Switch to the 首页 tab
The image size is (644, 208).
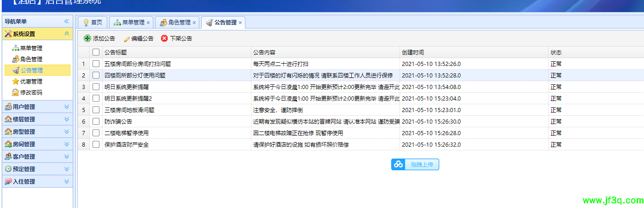(93, 22)
